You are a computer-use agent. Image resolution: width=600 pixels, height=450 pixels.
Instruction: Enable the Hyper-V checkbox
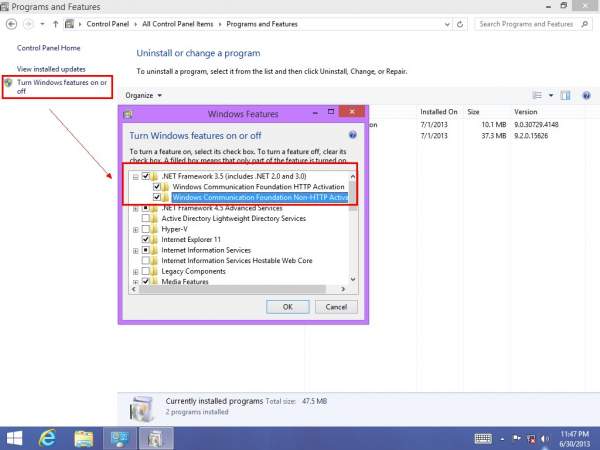point(145,229)
